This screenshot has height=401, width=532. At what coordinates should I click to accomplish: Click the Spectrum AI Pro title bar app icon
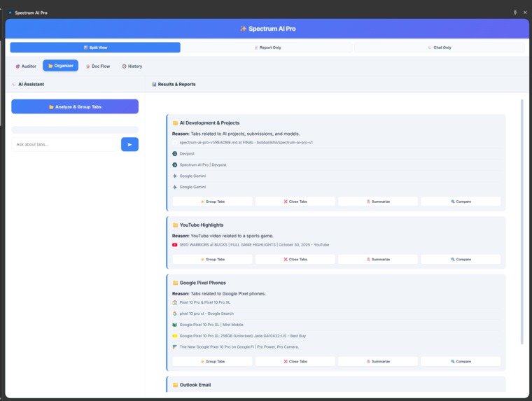tap(10, 13)
